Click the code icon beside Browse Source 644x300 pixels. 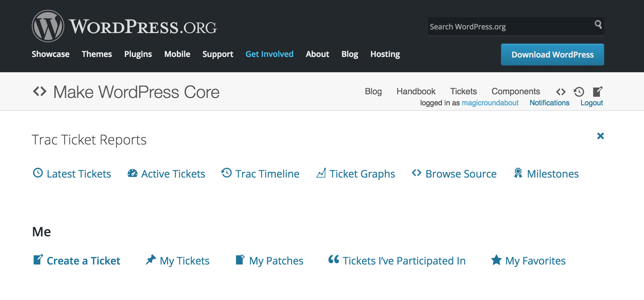pos(416,173)
